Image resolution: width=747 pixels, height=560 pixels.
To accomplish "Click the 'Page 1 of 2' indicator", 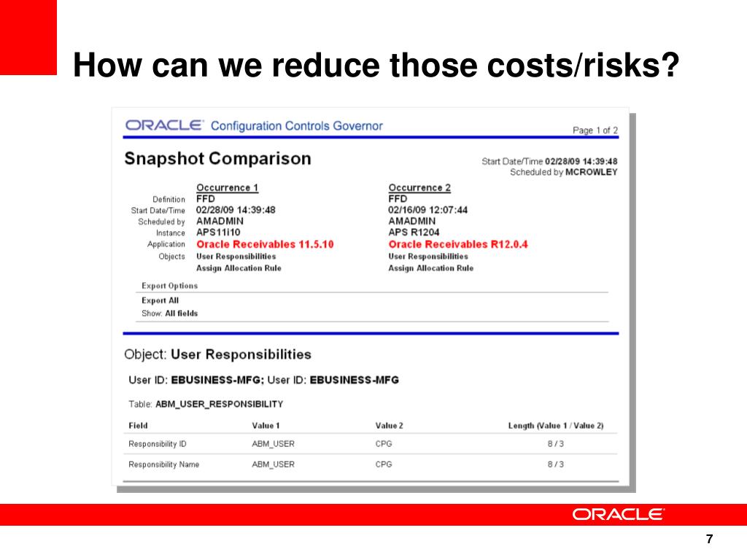I will click(595, 130).
